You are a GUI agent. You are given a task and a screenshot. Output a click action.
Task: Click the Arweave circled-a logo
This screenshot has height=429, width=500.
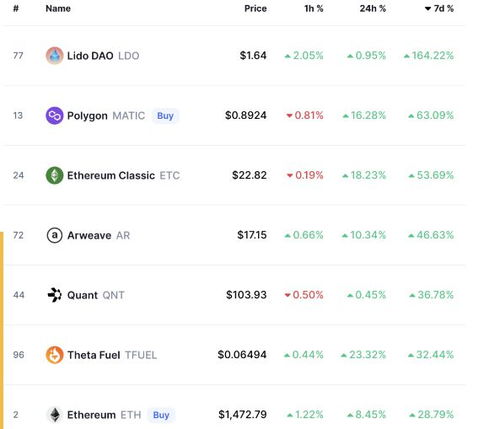coord(54,235)
